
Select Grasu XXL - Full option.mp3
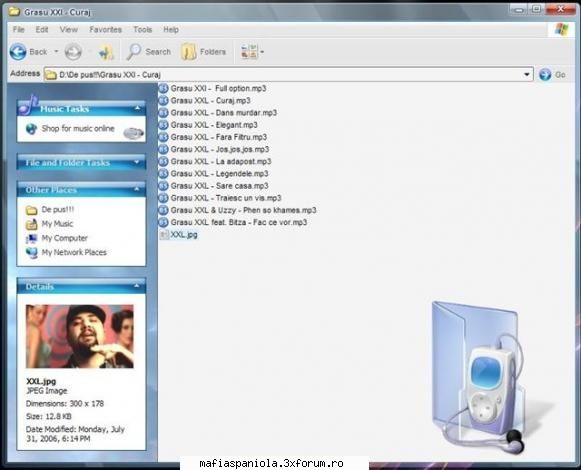point(218,88)
